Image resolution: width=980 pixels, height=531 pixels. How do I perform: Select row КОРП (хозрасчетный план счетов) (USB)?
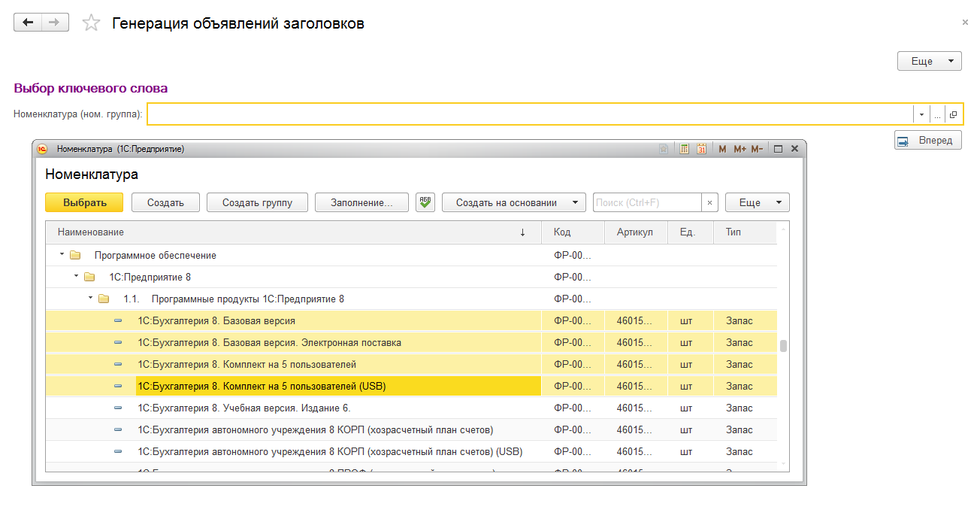pos(411,452)
